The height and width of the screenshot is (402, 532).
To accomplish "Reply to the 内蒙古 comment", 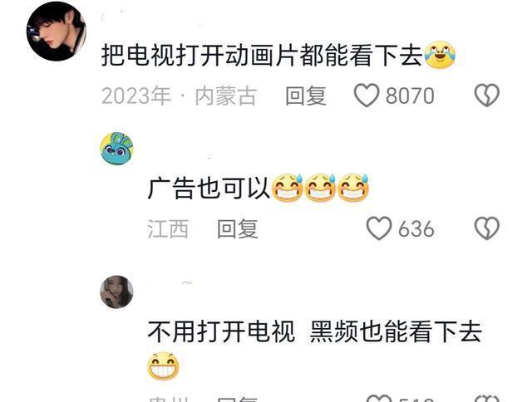I will (x=306, y=96).
